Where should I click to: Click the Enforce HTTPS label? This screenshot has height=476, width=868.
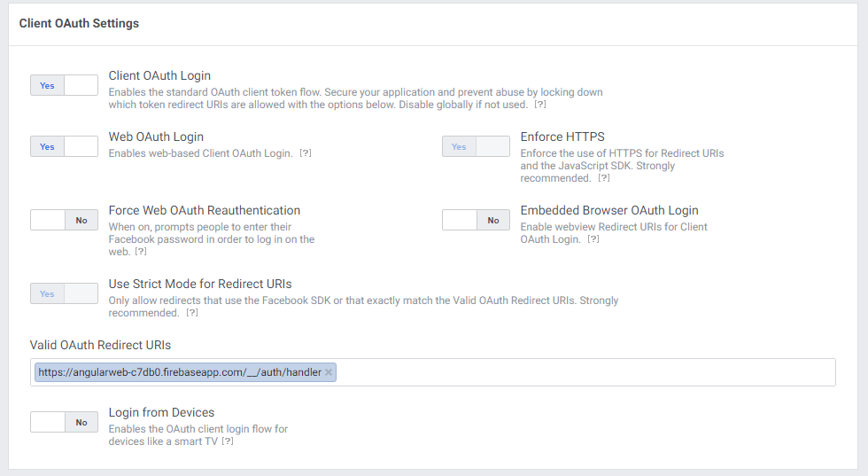coord(562,137)
